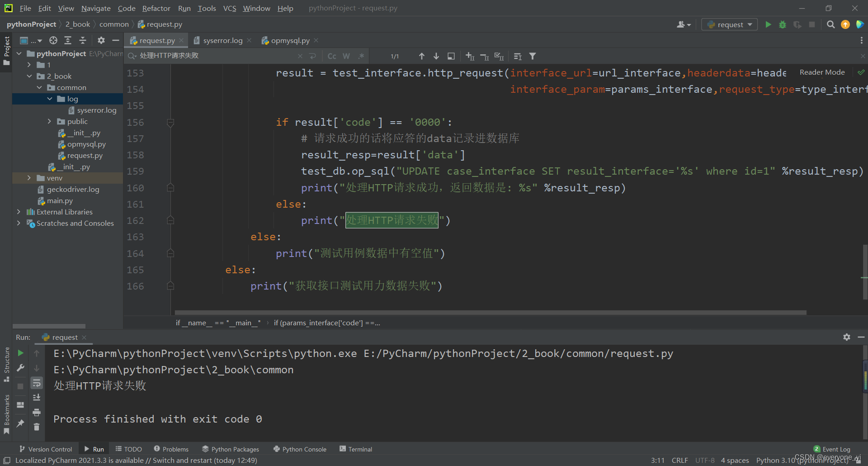Expand External Libraries node
This screenshot has width=868, height=466.
click(19, 212)
